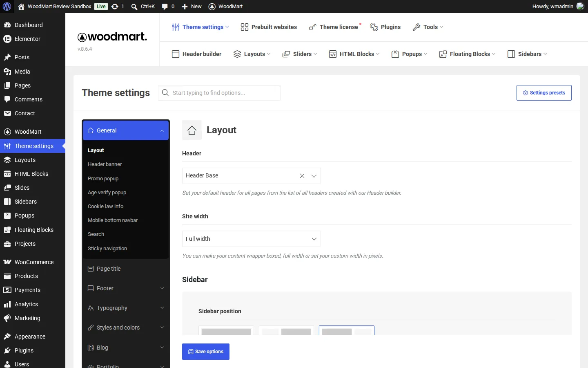The image size is (588, 368).
Task: Open the Sliders dropdown
Action: click(300, 54)
